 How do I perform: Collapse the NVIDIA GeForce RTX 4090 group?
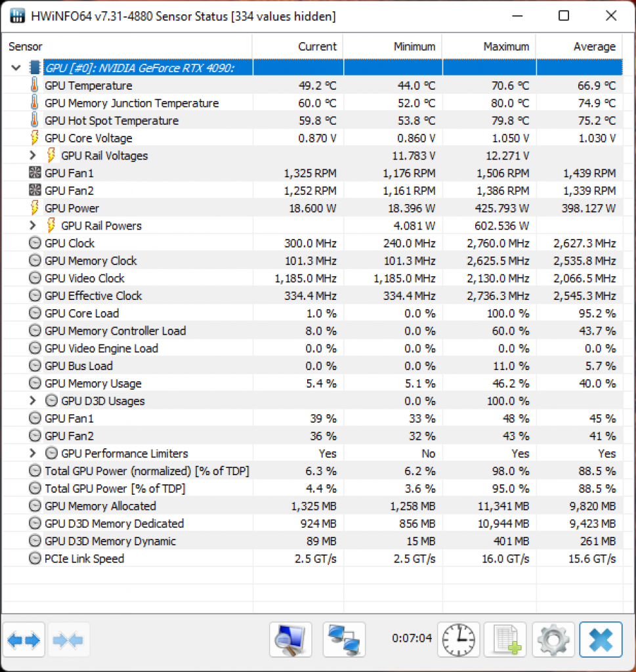coord(16,68)
